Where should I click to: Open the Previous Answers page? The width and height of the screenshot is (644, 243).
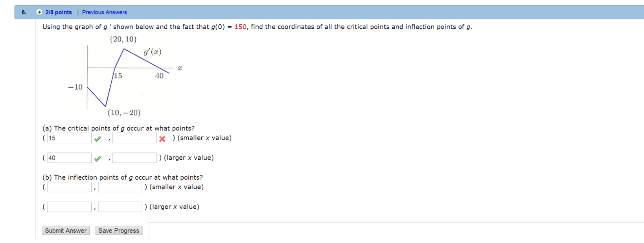click(105, 12)
